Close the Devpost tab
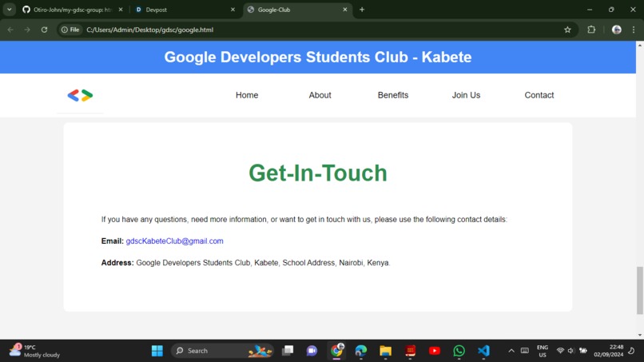Viewport: 644px width, 362px height. click(233, 10)
